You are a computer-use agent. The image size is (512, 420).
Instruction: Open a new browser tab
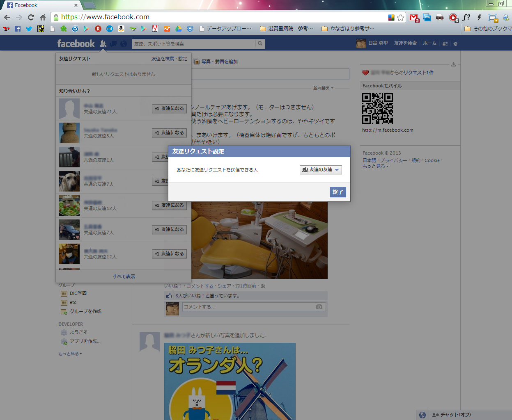89,5
